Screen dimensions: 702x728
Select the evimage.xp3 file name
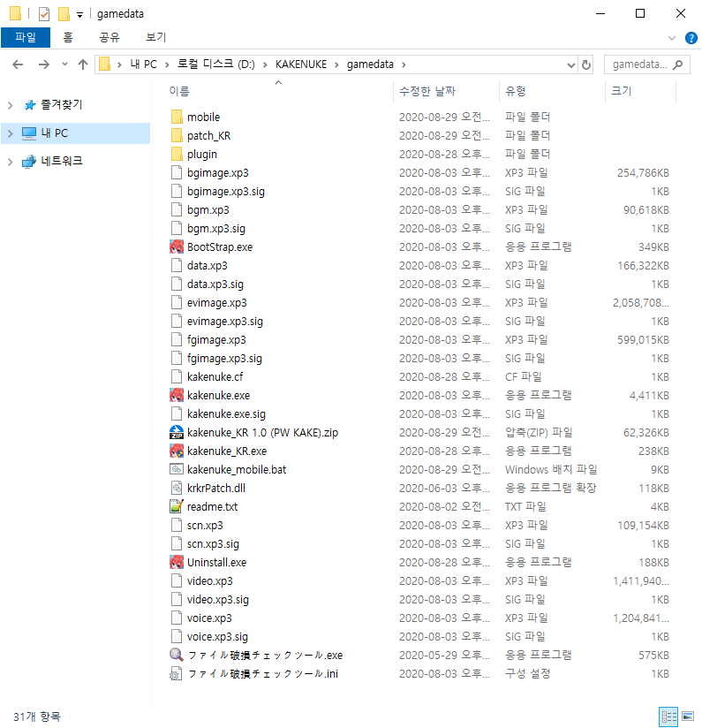tap(216, 303)
